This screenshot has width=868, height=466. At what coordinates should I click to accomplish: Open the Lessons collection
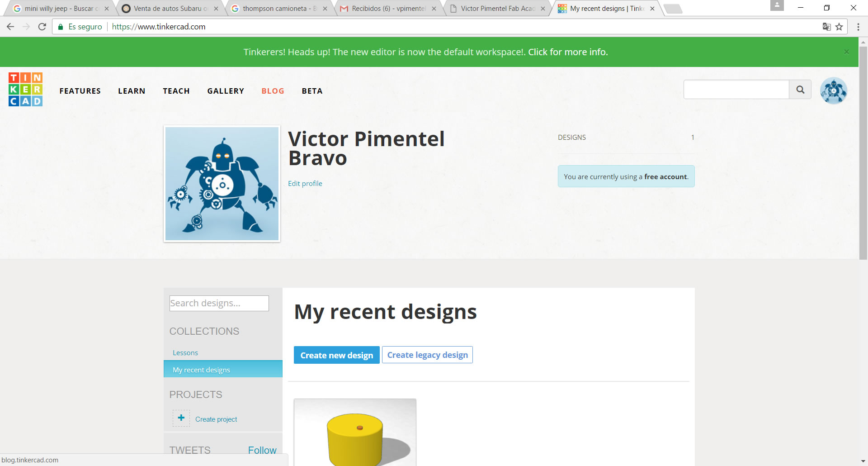tap(185, 352)
